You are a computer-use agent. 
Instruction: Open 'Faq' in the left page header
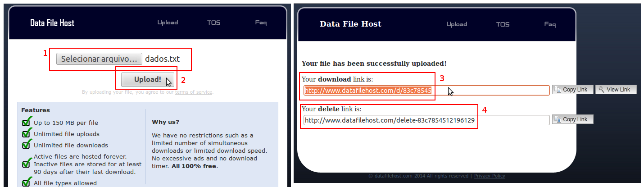[x=261, y=23]
